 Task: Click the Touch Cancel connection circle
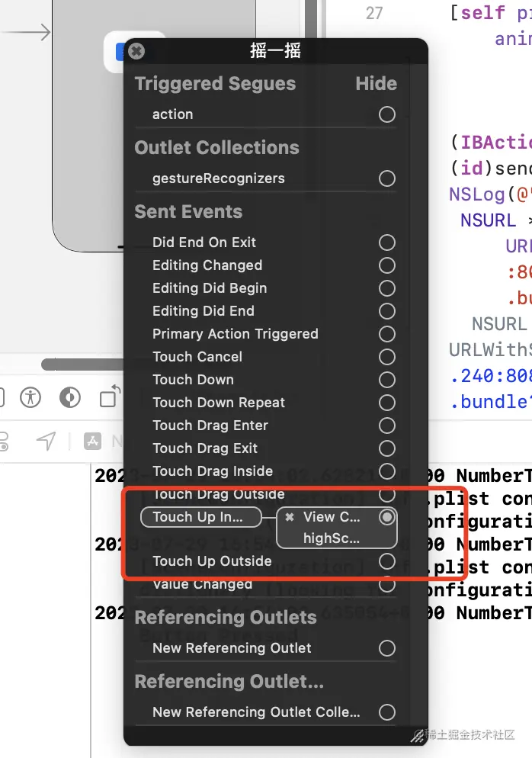tap(387, 357)
